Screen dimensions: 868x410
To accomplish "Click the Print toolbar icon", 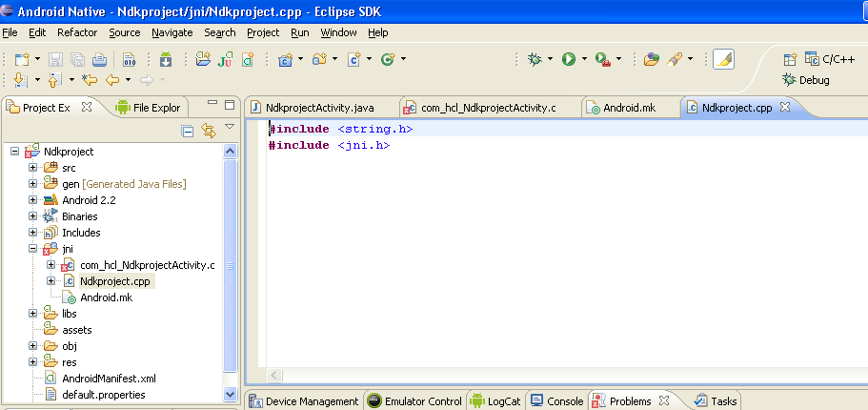I will [x=100, y=60].
